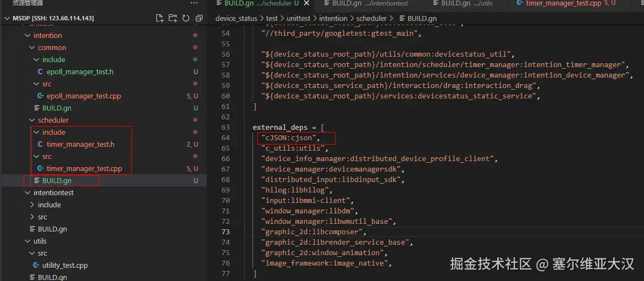644x281 pixels.
Task: Click the New Folder icon in MSDP header
Action: (x=173, y=19)
